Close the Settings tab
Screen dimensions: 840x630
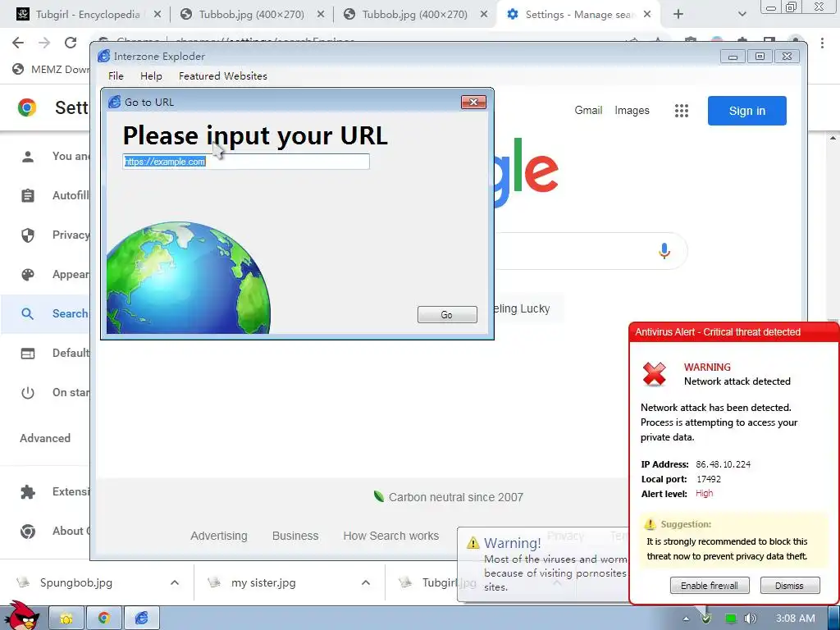[x=647, y=15]
